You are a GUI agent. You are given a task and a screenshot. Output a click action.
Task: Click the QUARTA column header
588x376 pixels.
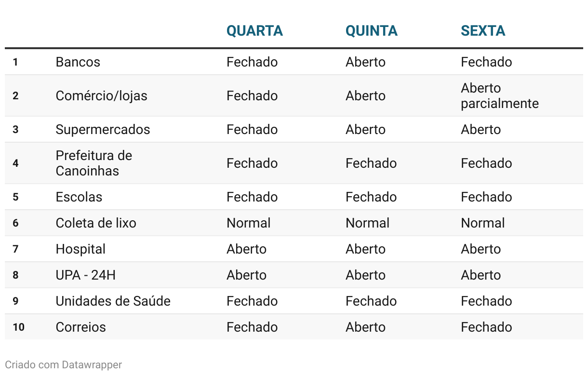point(254,31)
